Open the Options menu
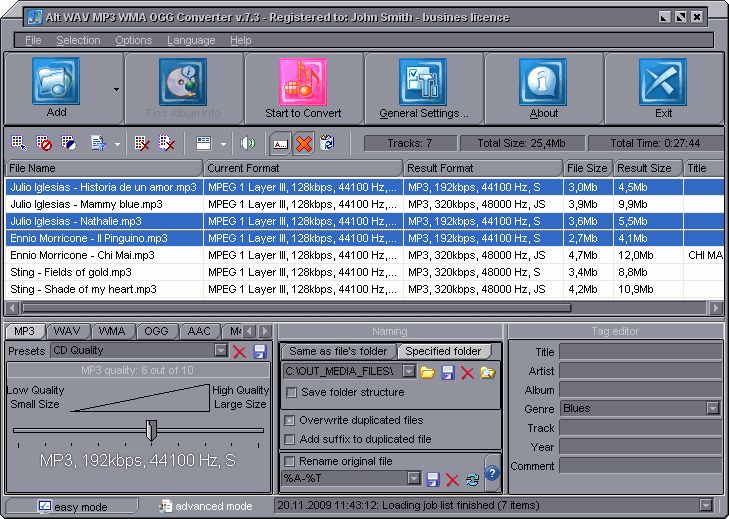The image size is (729, 519). [133, 40]
